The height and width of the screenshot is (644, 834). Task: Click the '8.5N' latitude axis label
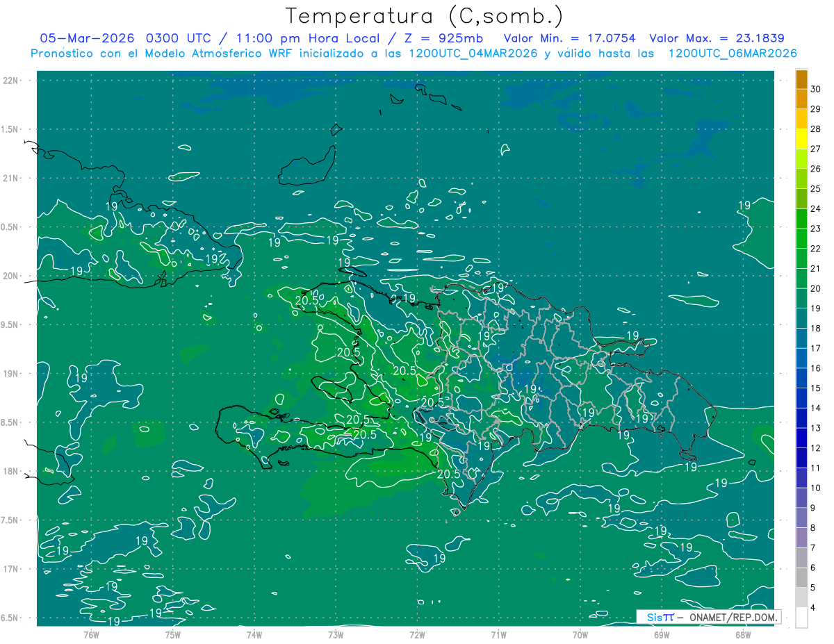coord(10,422)
